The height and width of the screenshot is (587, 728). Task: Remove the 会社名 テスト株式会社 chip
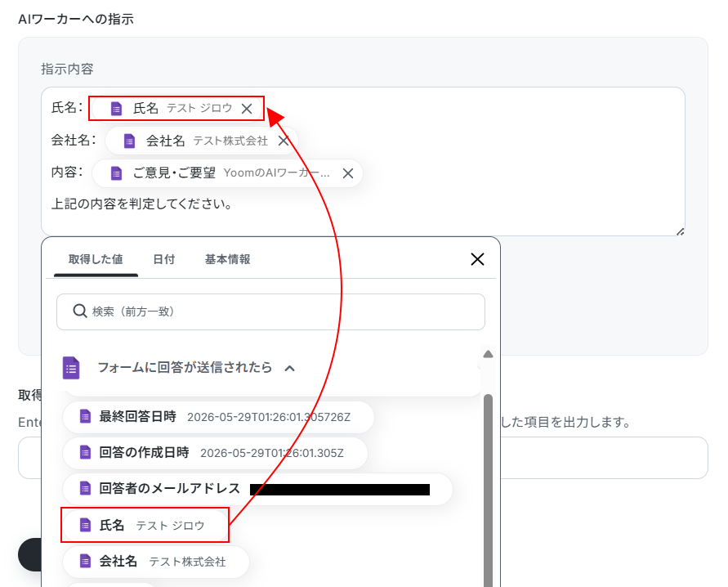click(284, 141)
